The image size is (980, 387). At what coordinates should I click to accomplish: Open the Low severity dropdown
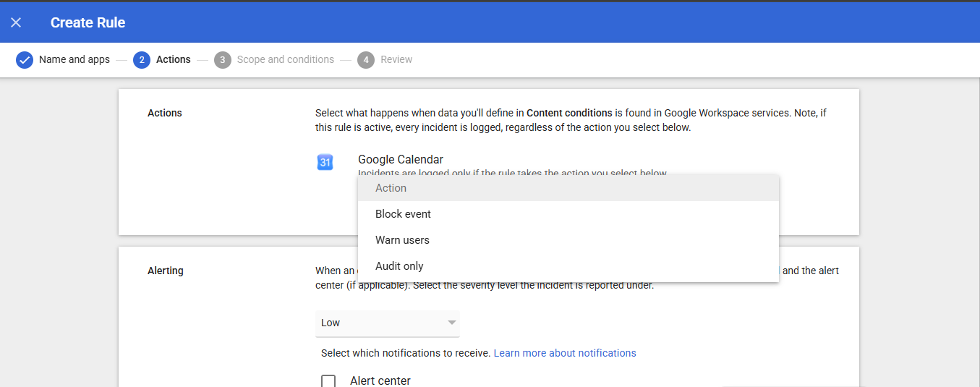388,323
